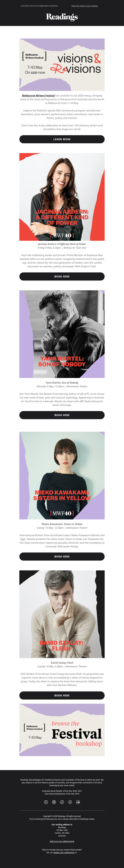This screenshot has width=124, height=868.
Task: Open the Instagram icon in footer
Action: point(54,802)
